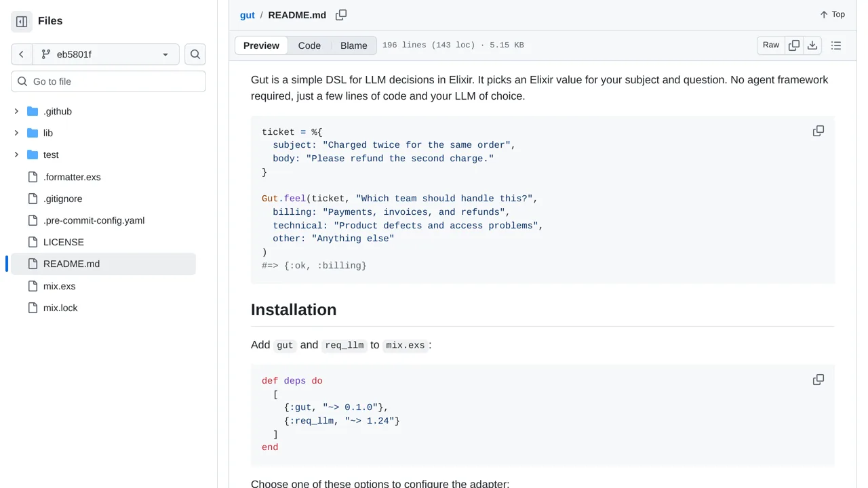Click the LICENSE file icon
Image resolution: width=868 pixels, height=488 pixels.
[33, 242]
